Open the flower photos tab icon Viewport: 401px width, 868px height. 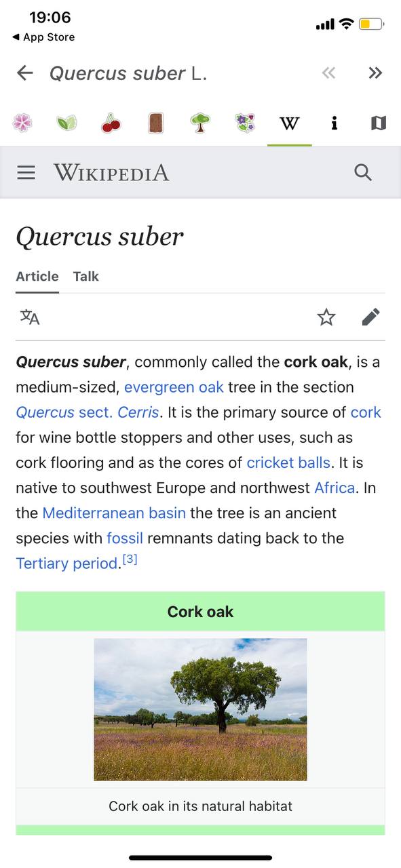tap(22, 123)
